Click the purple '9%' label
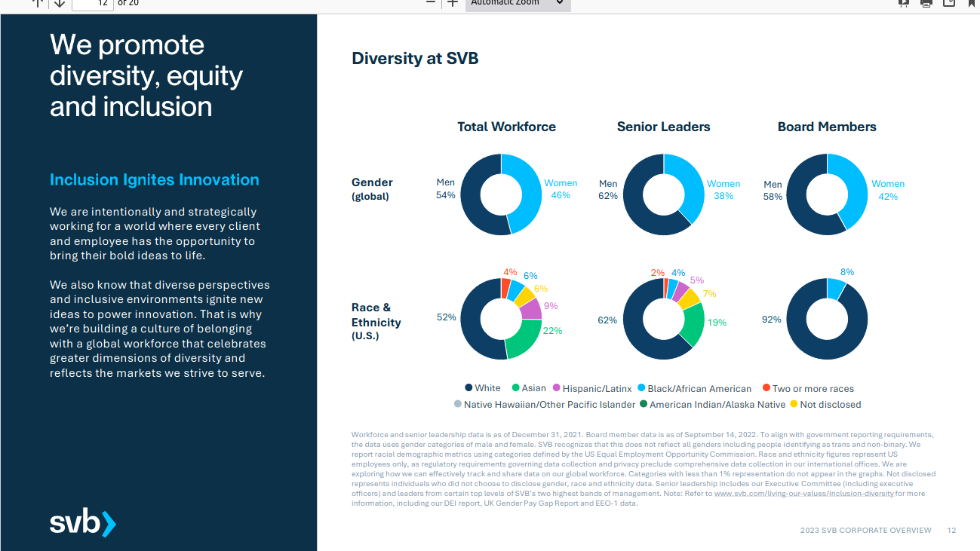The height and width of the screenshot is (551, 980). click(551, 306)
